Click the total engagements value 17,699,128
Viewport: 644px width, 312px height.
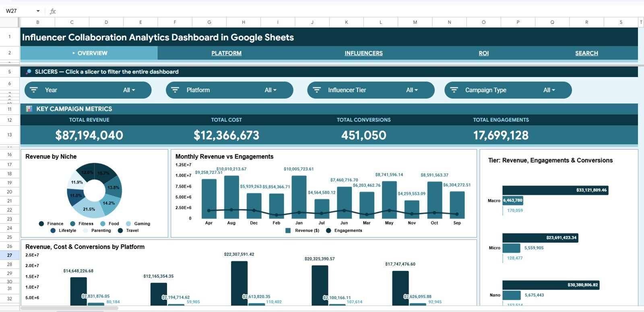click(x=501, y=135)
